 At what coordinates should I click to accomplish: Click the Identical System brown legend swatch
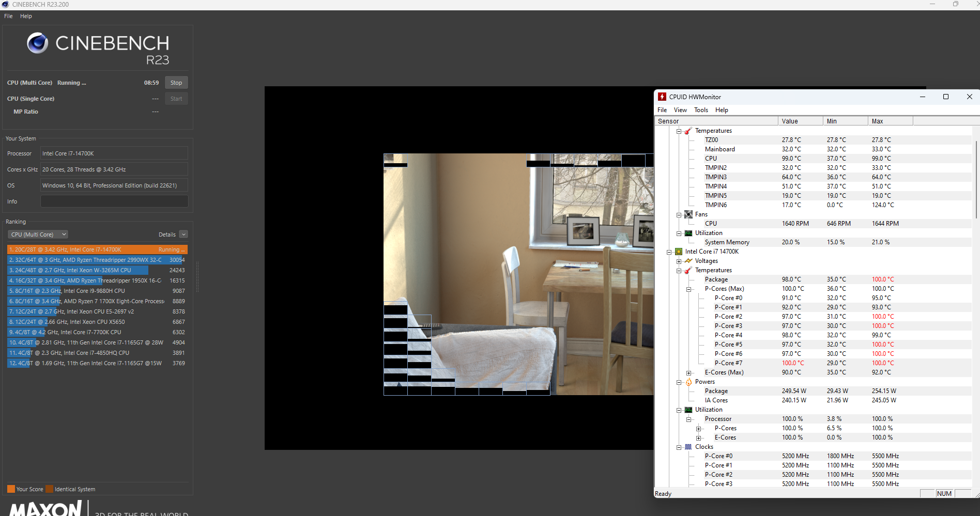click(x=49, y=489)
